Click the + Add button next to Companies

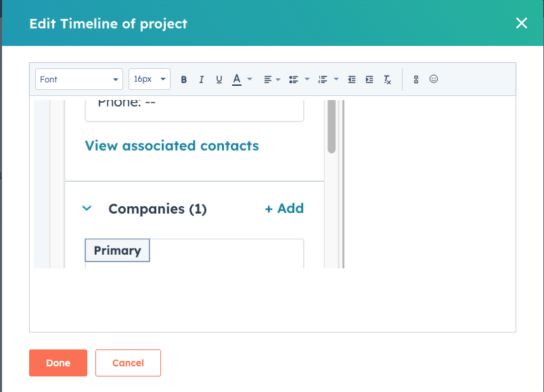coord(284,208)
